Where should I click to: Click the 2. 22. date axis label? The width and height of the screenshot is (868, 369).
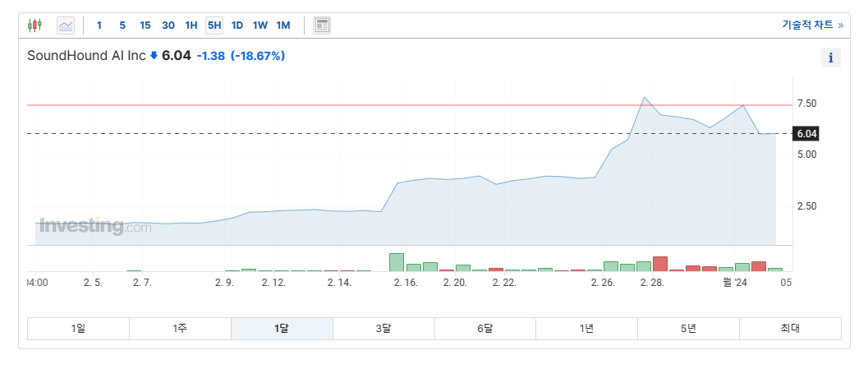click(x=504, y=283)
